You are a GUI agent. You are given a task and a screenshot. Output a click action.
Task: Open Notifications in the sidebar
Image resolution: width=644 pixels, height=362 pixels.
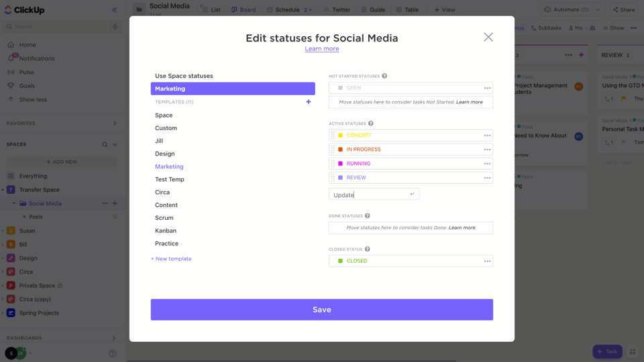[36, 58]
